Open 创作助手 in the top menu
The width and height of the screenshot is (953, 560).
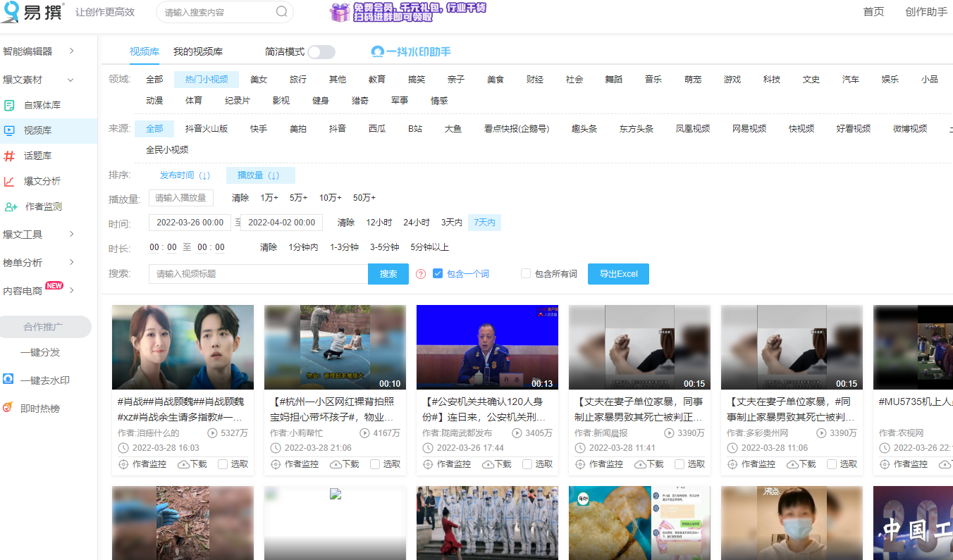(x=926, y=12)
